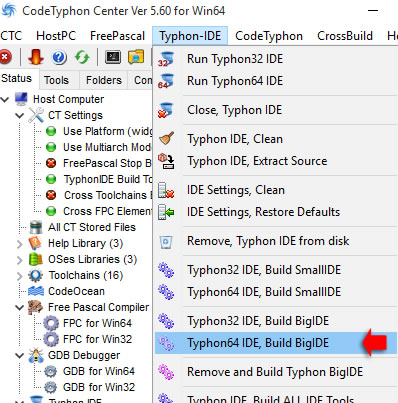Image resolution: width=398 pixels, height=403 pixels.
Task: Click gears icon beside Typhon64 Build BigIDE
Action: [x=166, y=343]
